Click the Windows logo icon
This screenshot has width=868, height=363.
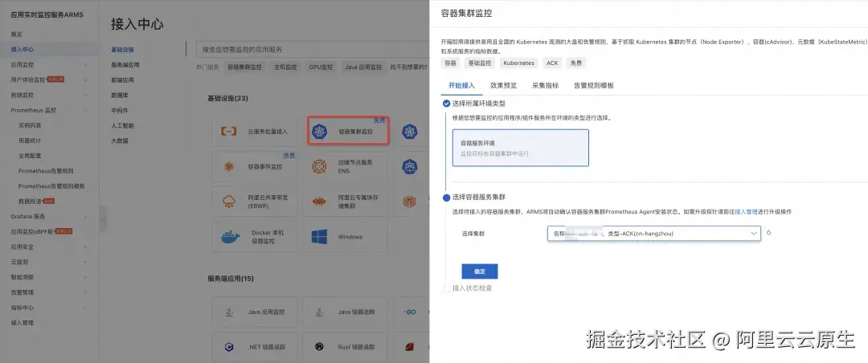click(319, 237)
